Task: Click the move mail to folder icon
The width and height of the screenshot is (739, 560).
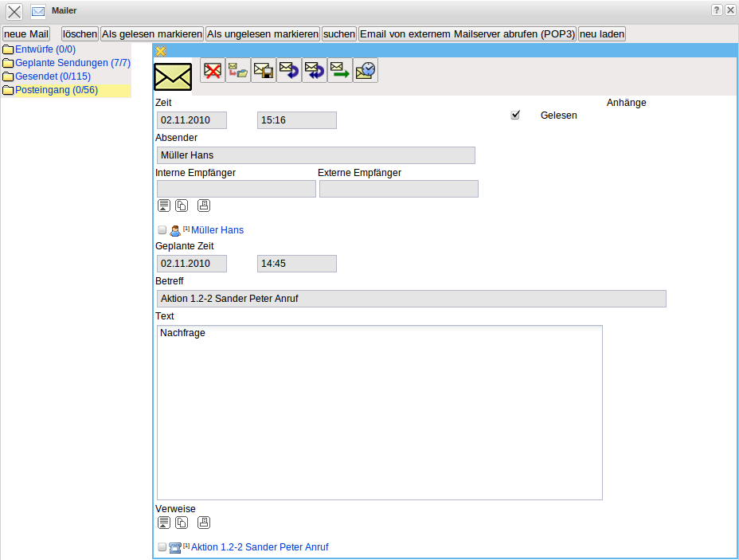Action: tap(238, 70)
